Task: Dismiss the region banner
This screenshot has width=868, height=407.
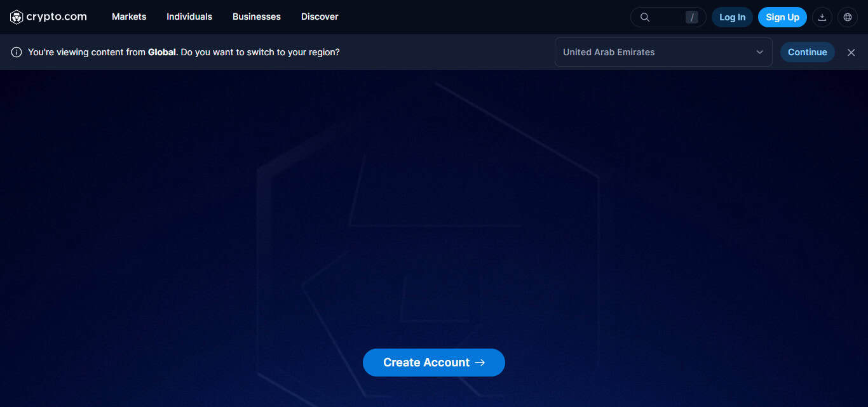Action: tap(851, 52)
